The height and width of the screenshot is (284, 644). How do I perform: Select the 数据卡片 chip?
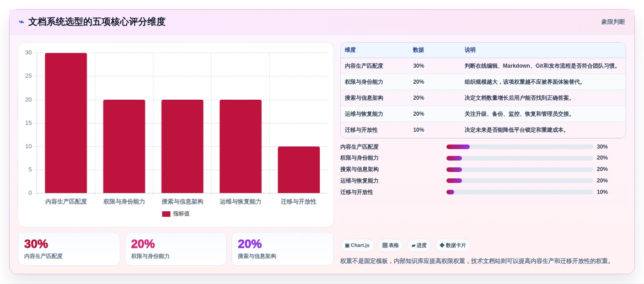(453, 246)
